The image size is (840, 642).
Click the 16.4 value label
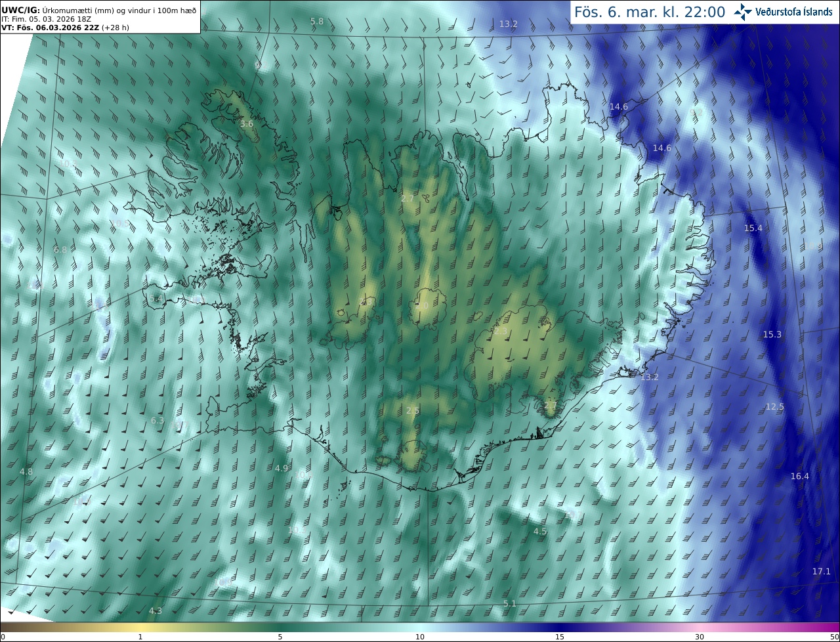point(800,476)
